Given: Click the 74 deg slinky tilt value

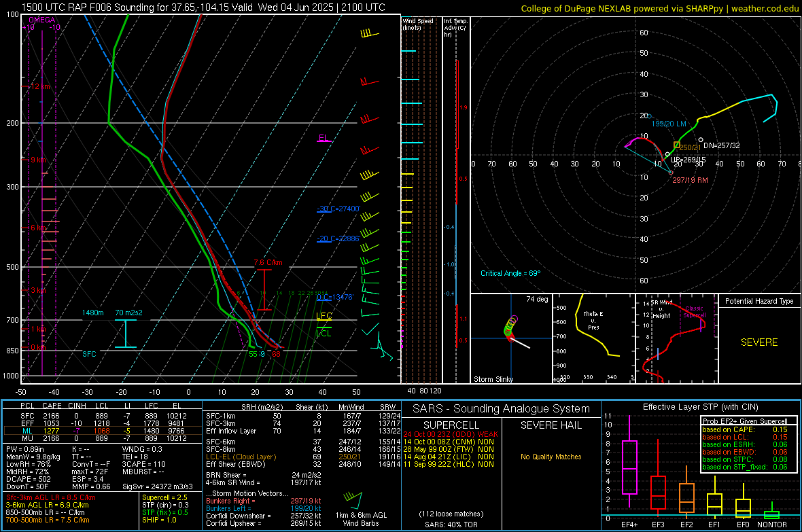Looking at the screenshot, I should coord(537,299).
